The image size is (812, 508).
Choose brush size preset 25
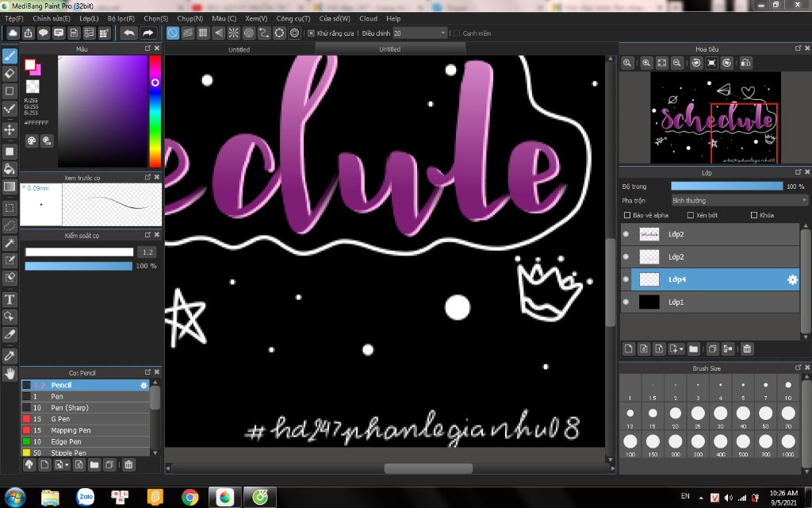tap(698, 416)
